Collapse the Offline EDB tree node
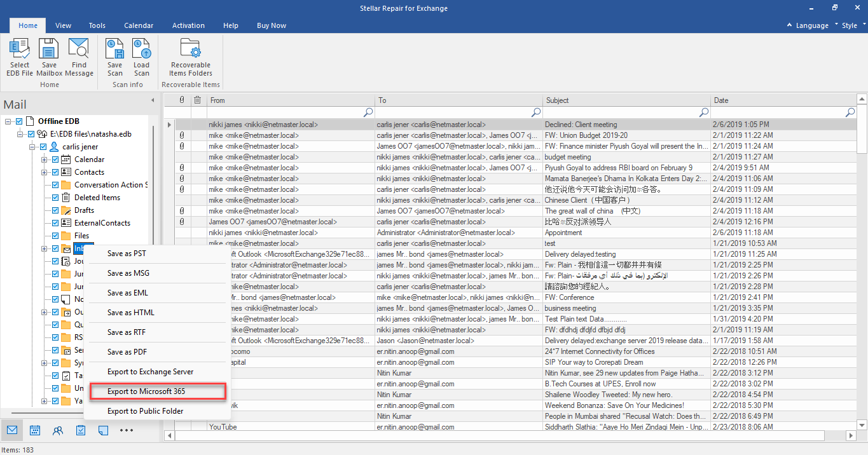Screen dimensions: 868x455 9,121
